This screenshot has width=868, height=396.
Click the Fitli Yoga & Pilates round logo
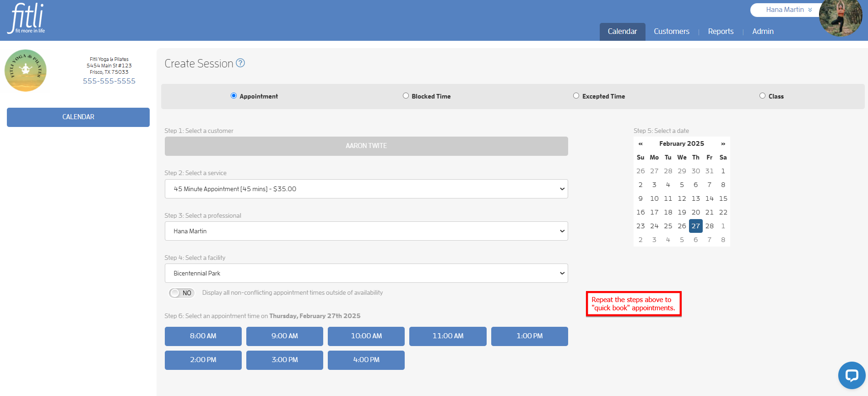[26, 71]
